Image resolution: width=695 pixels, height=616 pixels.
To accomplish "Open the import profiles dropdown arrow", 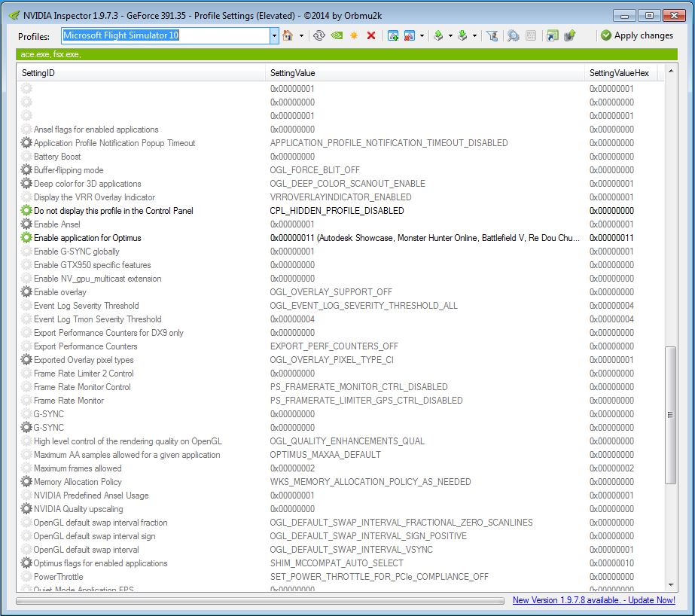I will [474, 35].
